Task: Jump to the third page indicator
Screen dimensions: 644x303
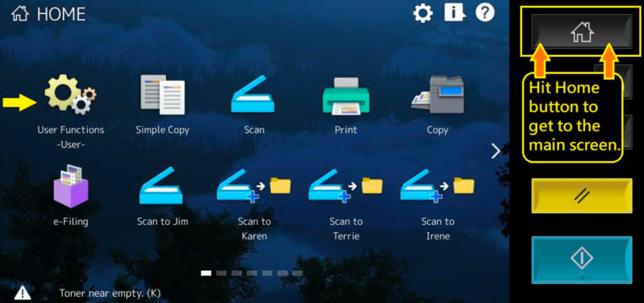Action: [x=236, y=273]
